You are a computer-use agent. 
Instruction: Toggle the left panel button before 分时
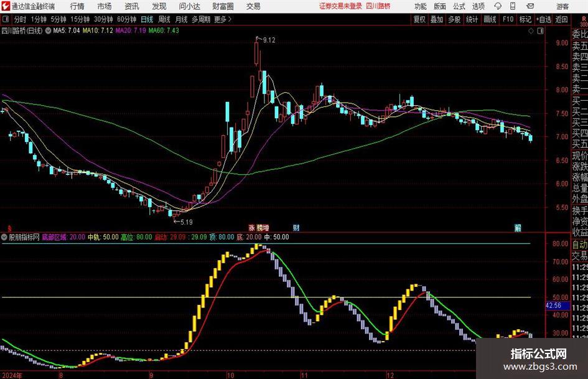click(5, 19)
